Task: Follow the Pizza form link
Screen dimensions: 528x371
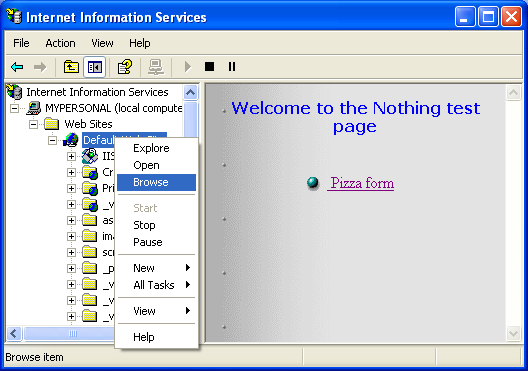Action: [x=361, y=183]
